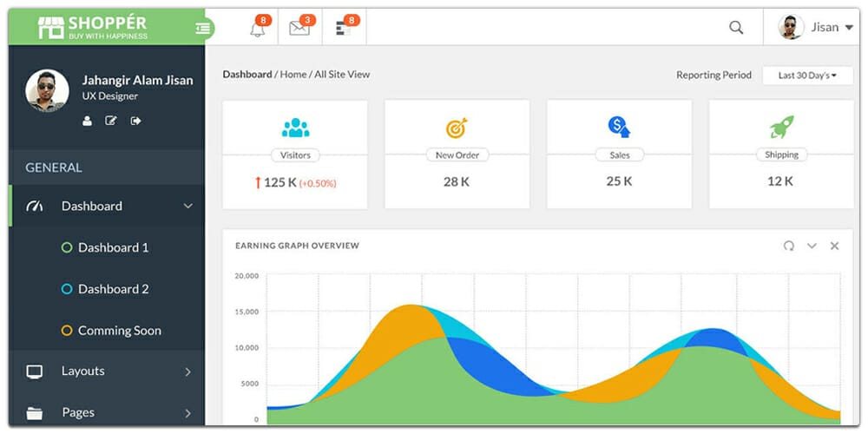The image size is (868, 434).
Task: Click orange circle bullet beside Comming Soon
Action: (67, 331)
